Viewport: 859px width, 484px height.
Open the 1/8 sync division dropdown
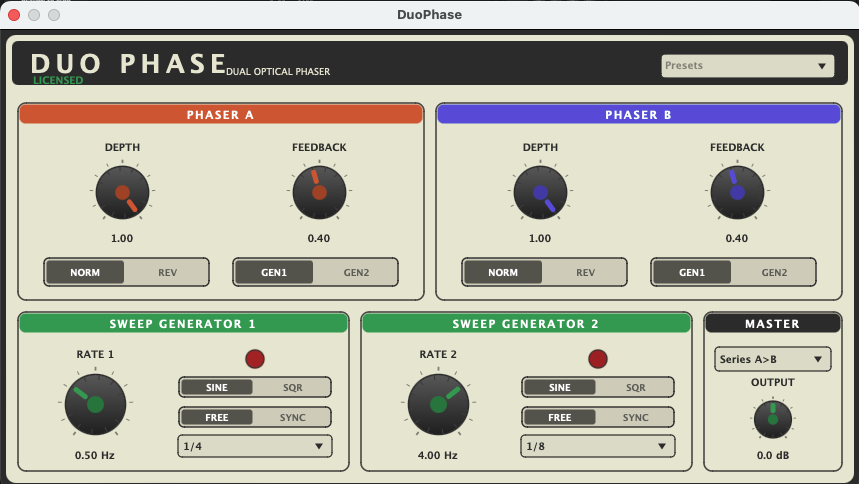coord(598,446)
